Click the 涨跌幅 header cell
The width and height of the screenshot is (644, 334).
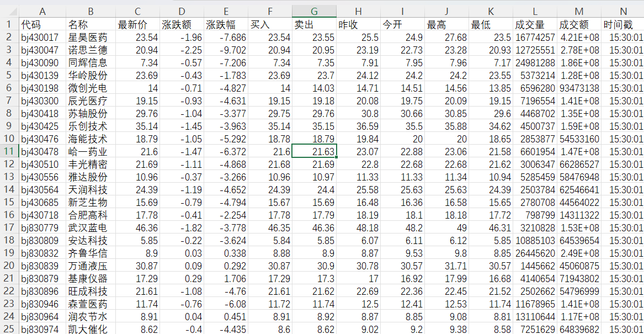coord(226,25)
